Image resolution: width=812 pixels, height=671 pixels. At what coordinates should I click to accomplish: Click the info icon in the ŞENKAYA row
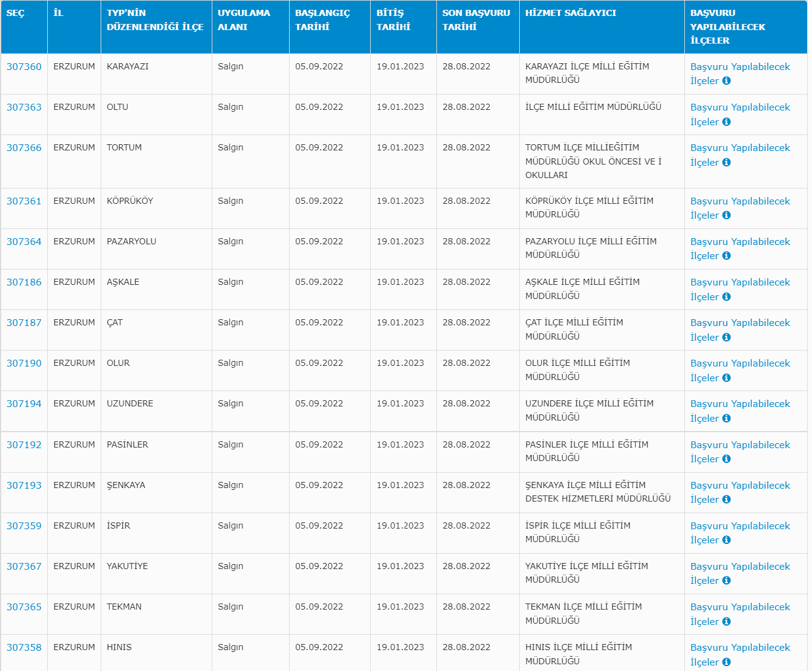(x=726, y=499)
